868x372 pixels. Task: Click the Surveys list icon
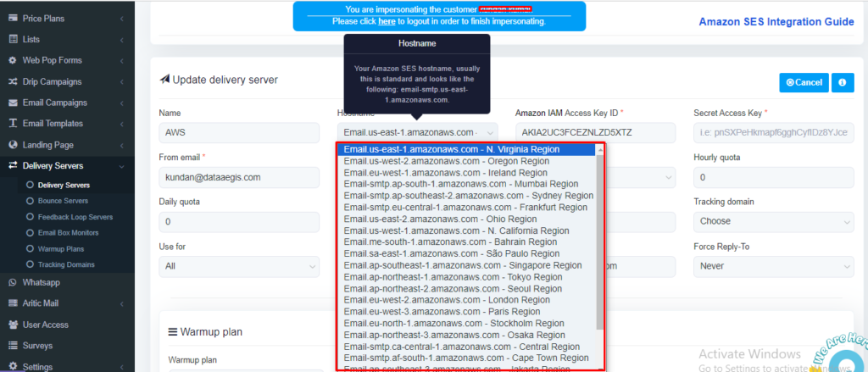click(13, 346)
